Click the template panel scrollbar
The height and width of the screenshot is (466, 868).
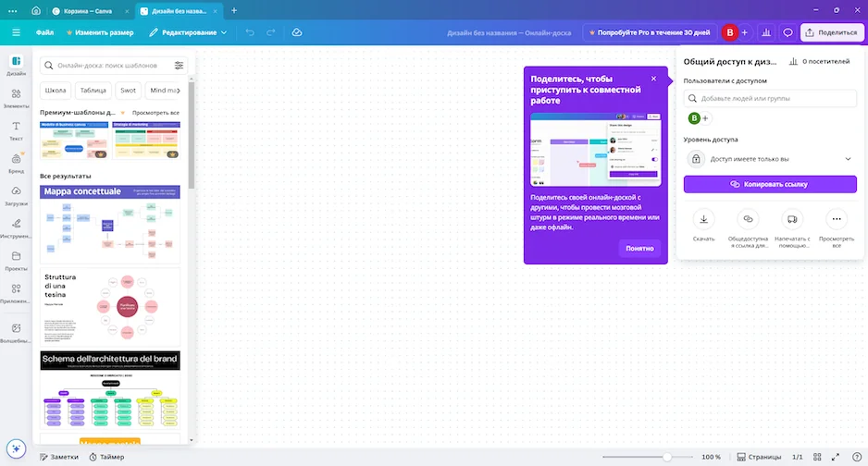point(192,135)
